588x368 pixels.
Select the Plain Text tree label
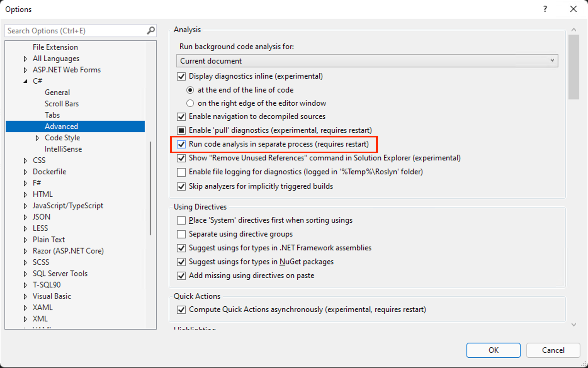click(x=49, y=240)
